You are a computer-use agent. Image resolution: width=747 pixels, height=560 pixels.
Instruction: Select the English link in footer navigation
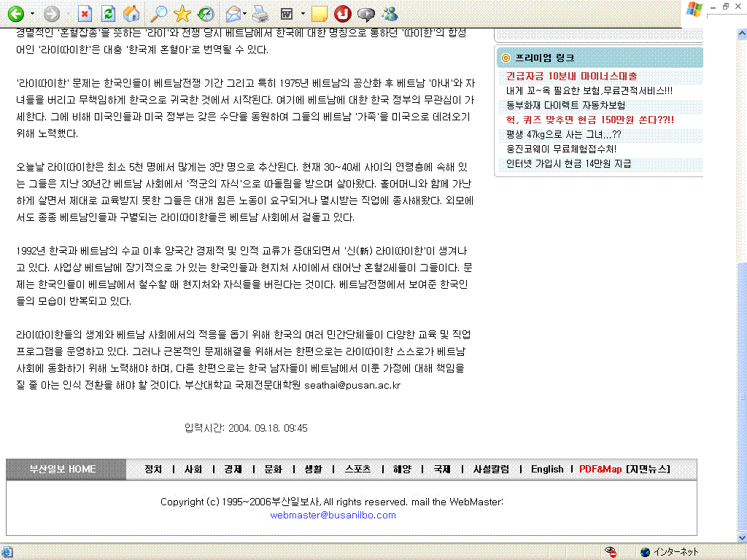click(x=547, y=469)
